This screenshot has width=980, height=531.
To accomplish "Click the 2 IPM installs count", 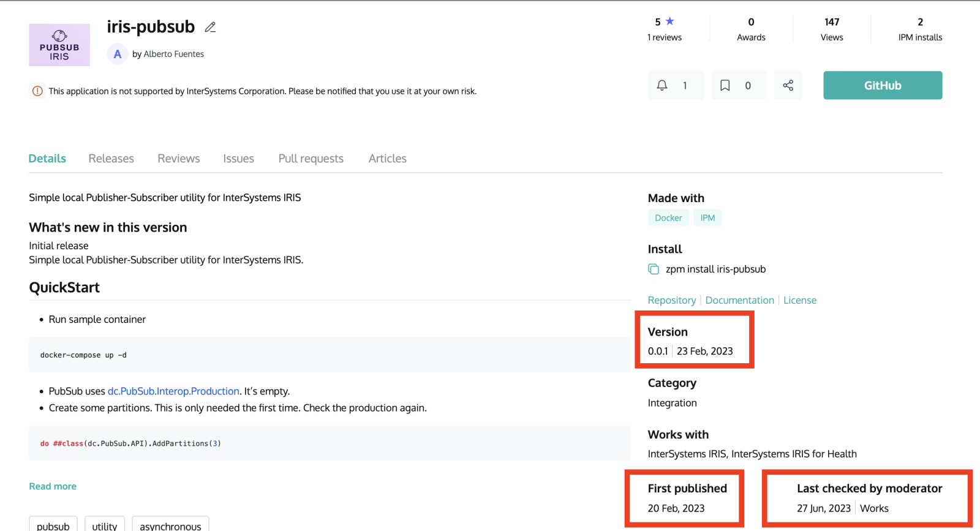I will [920, 29].
